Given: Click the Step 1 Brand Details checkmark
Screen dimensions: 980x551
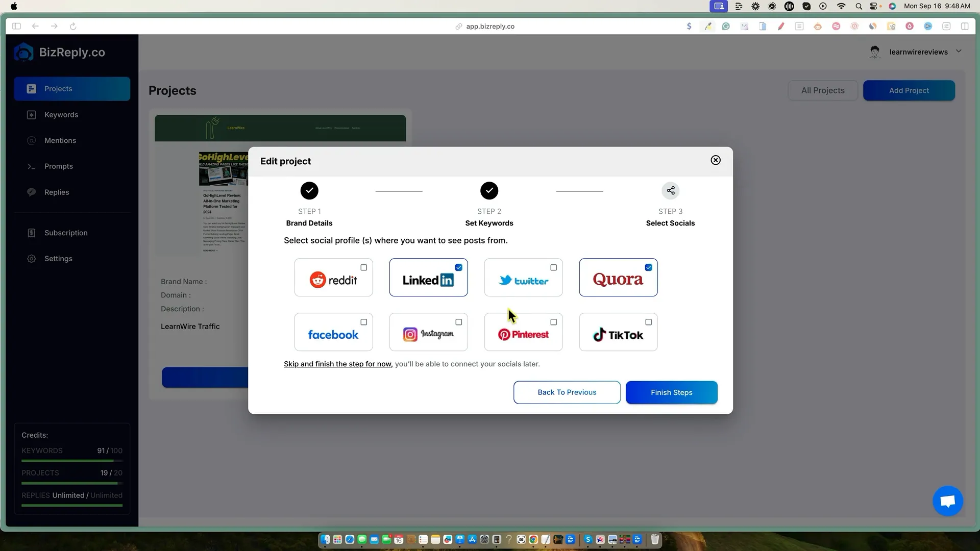Looking at the screenshot, I should (x=309, y=191).
